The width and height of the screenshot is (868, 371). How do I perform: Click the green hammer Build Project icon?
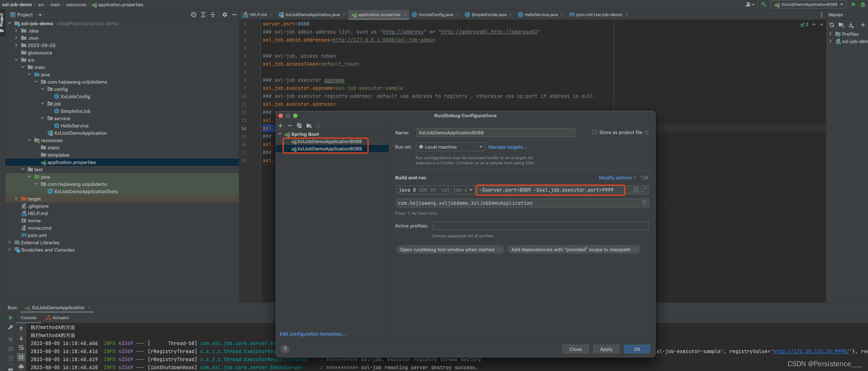tap(764, 4)
